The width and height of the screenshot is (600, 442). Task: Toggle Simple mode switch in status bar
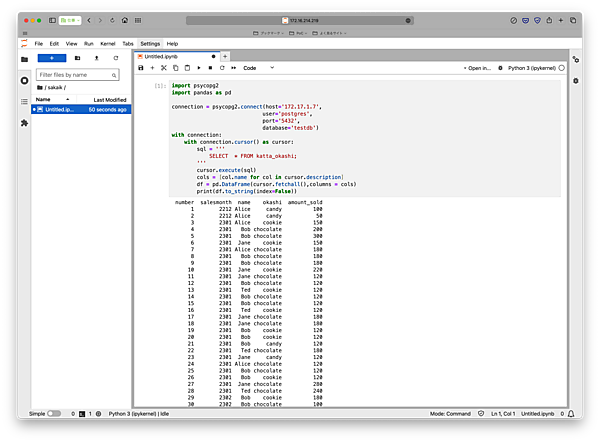(x=54, y=413)
